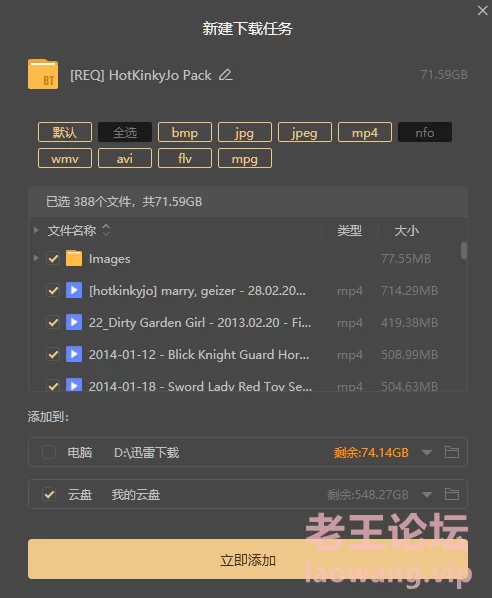Uncheck the Images folder checkbox
Image resolution: width=492 pixels, height=598 pixels.
tap(53, 259)
